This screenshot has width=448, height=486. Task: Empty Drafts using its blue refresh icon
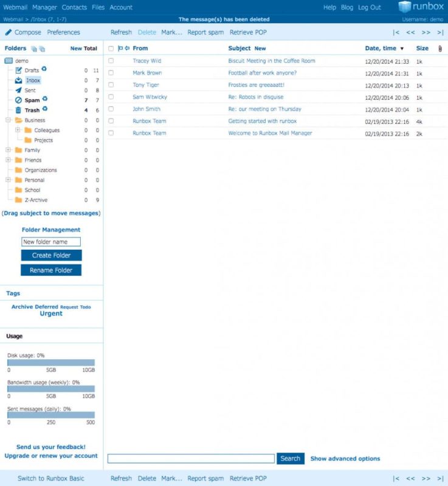pyautogui.click(x=44, y=69)
